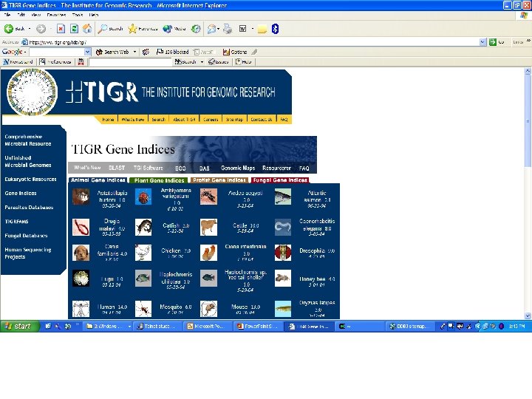Click the Mail envelope toolbar icon

[211, 29]
